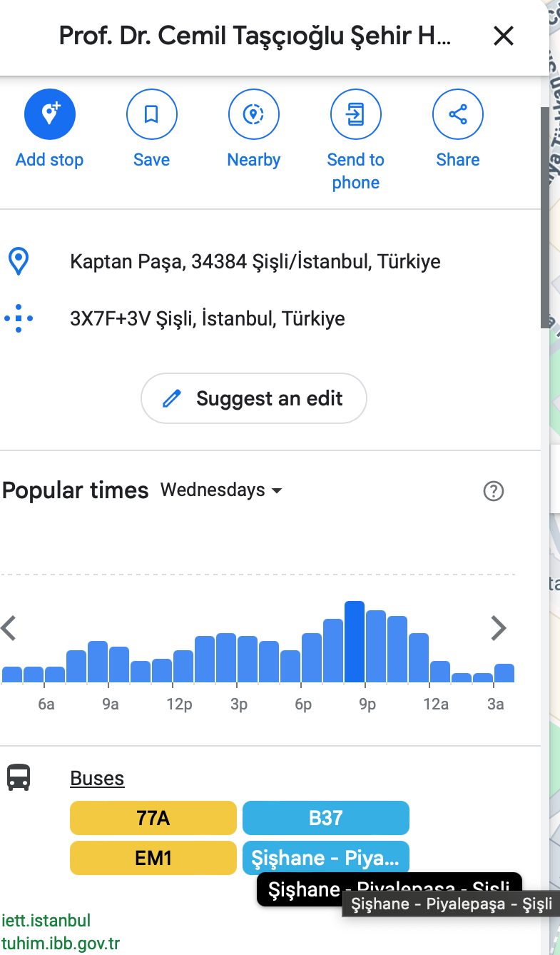The image size is (560, 955).
Task: Select bus line EM1
Action: [153, 858]
